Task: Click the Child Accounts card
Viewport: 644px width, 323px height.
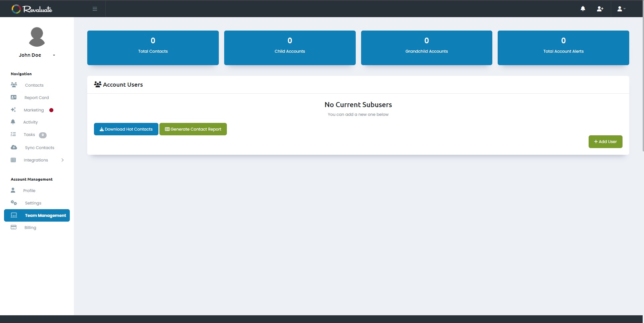Action: tap(290, 48)
